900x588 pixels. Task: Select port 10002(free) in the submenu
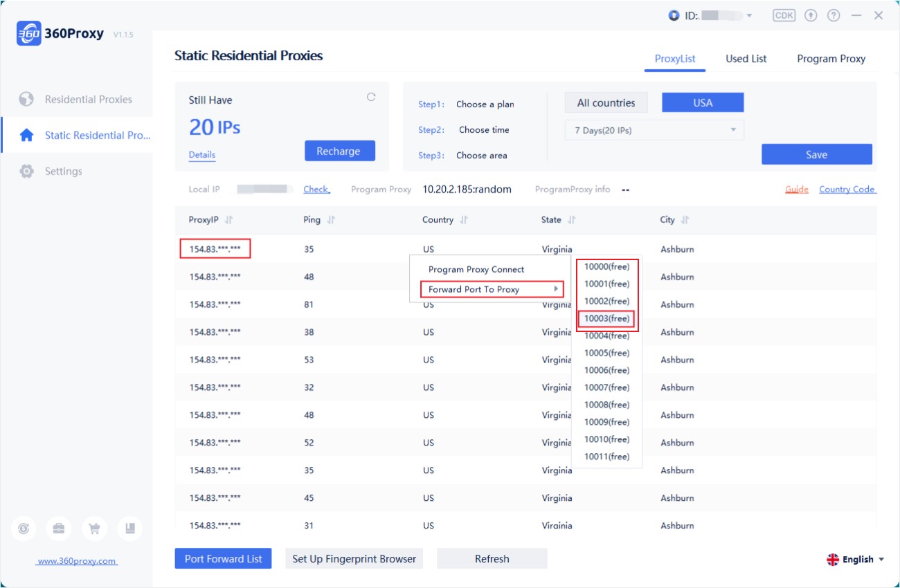coord(607,301)
